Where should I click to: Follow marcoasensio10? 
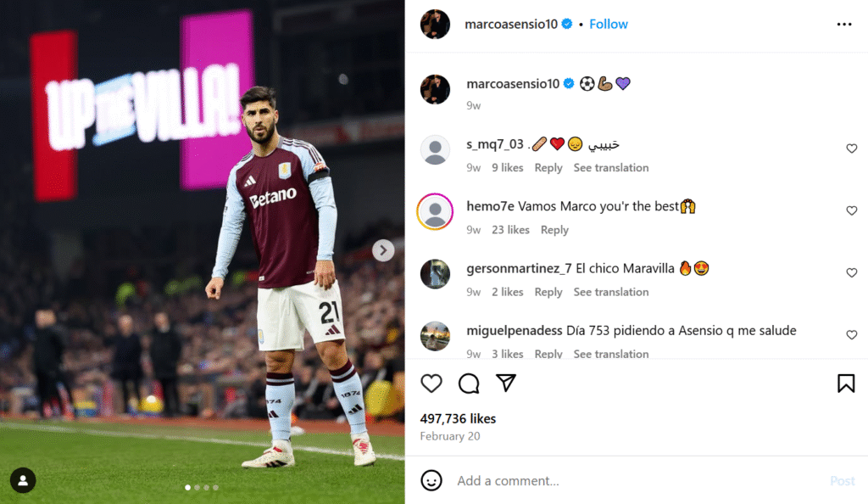[609, 24]
